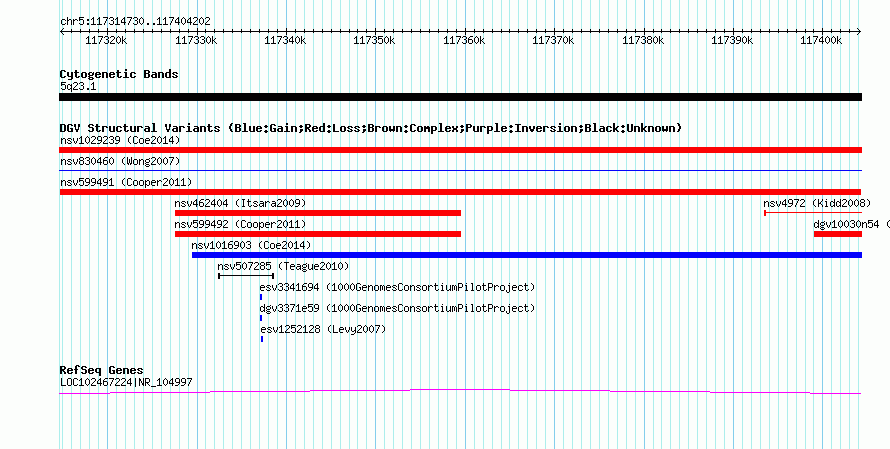The height and width of the screenshot is (449, 890).
Task: Click the dgv3371e59 small blue marker
Action: [x=261, y=318]
